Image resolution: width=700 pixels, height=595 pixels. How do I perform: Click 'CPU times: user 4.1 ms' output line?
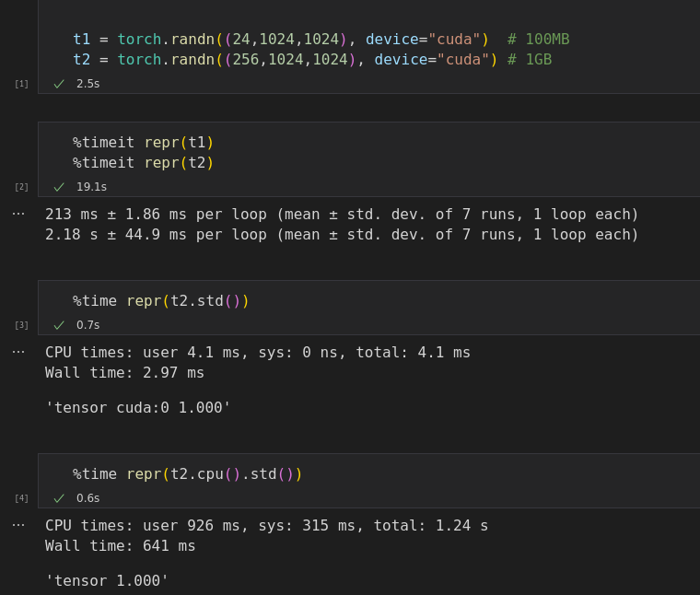coord(258,353)
